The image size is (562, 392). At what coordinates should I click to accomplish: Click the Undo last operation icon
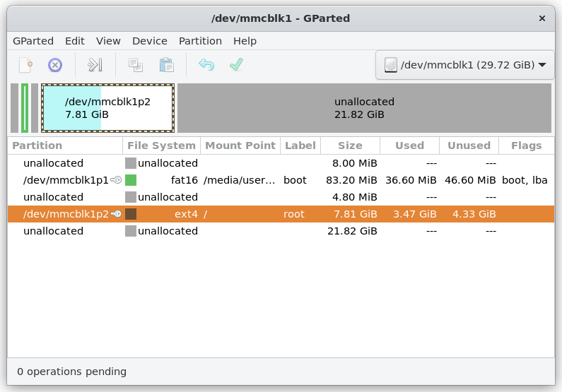point(206,66)
